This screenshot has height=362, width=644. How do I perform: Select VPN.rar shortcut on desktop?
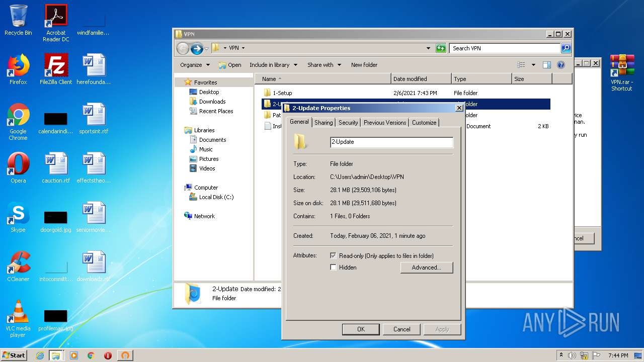[622, 72]
